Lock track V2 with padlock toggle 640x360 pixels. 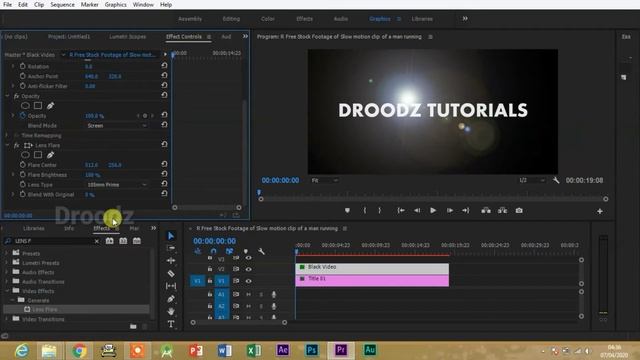(210, 269)
